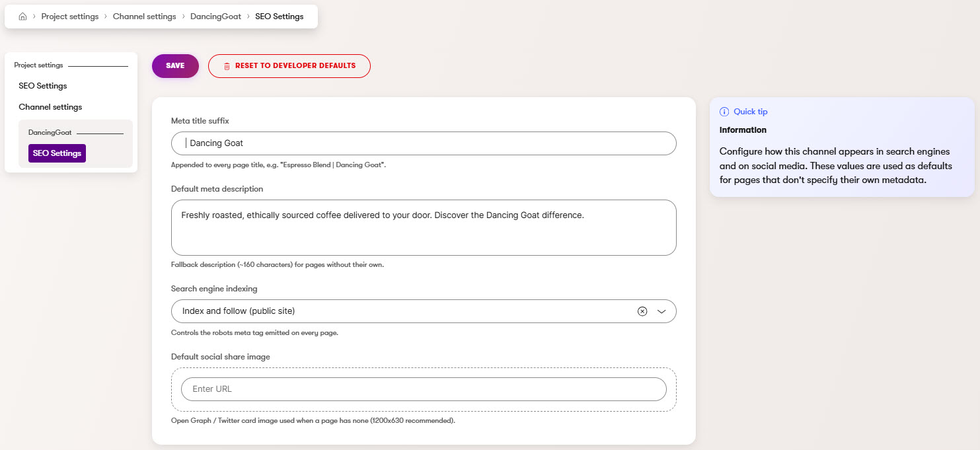
Task: Click 'Fallback description' hint text
Action: [x=278, y=265]
